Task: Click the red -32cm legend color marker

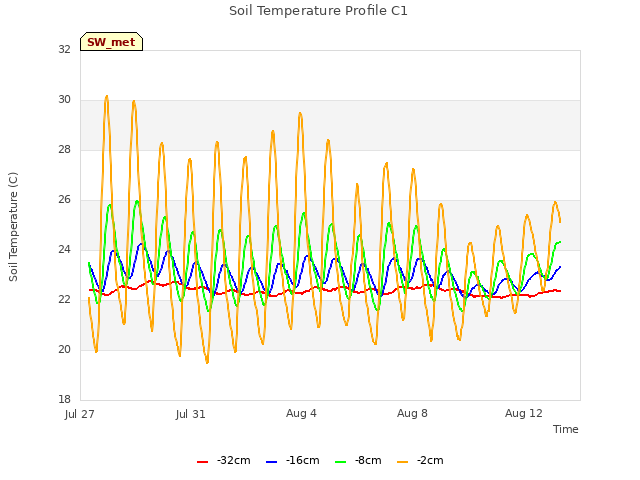Action: coord(202,462)
